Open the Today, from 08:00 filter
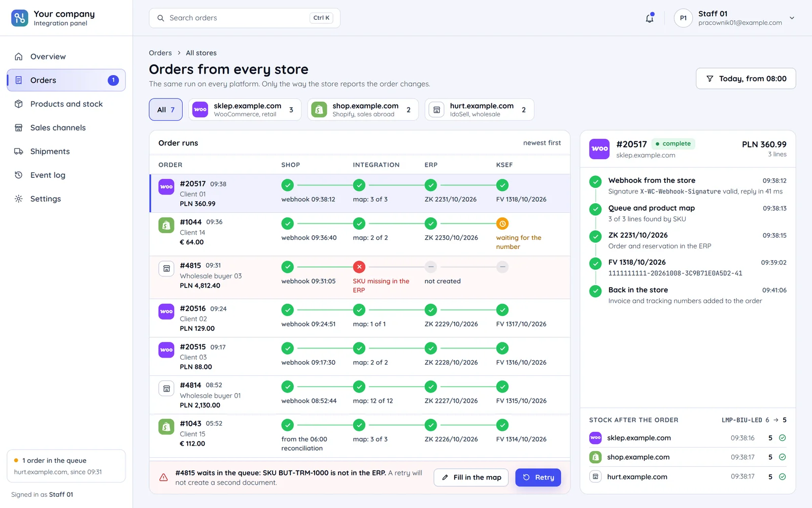 tap(746, 79)
